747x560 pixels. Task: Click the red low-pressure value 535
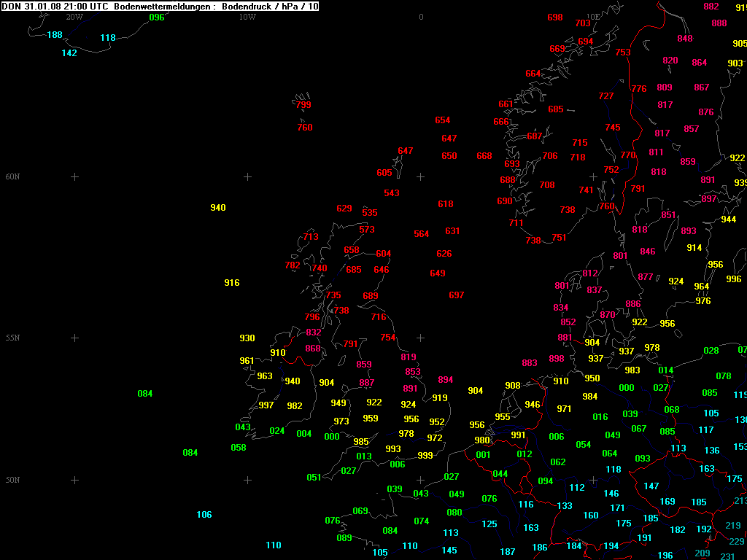370,213
